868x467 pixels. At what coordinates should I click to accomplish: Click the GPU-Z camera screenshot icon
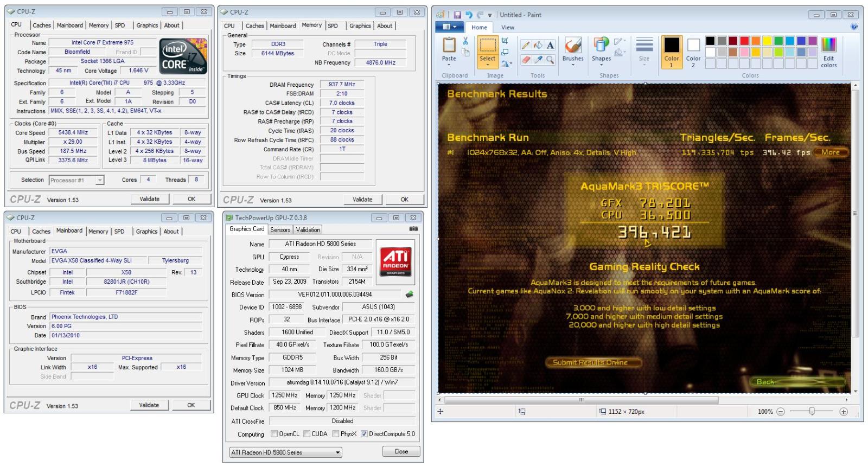tap(413, 229)
